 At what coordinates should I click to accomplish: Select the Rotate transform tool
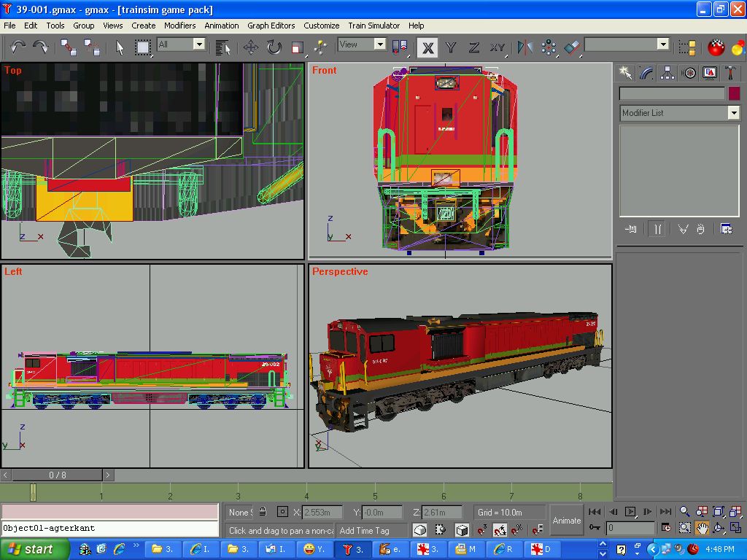coord(274,47)
